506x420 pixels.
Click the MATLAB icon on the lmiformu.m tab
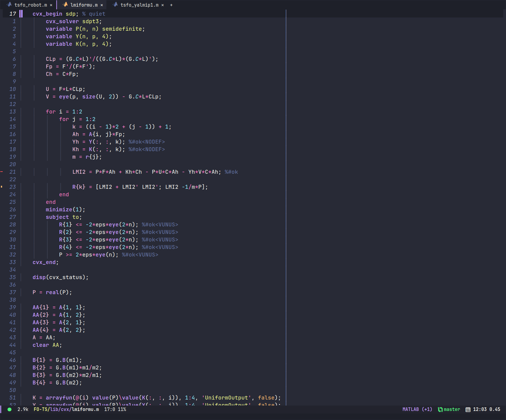[x=65, y=5]
